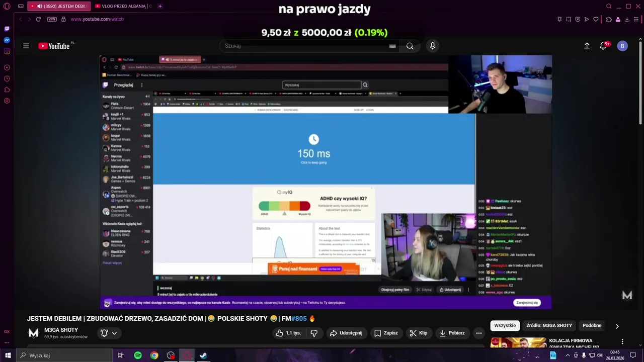
Task: Show next filter chips arrow
Action: [x=617, y=326]
